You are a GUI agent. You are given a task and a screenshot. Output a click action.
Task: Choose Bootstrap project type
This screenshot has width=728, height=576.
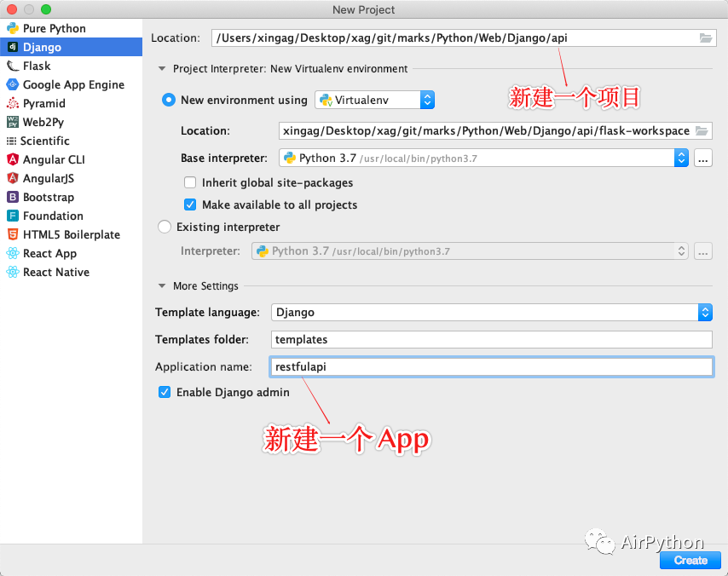[71, 197]
